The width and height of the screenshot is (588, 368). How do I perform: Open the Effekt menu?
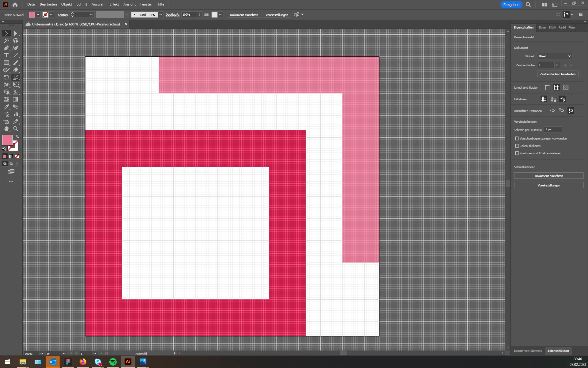pyautogui.click(x=114, y=4)
